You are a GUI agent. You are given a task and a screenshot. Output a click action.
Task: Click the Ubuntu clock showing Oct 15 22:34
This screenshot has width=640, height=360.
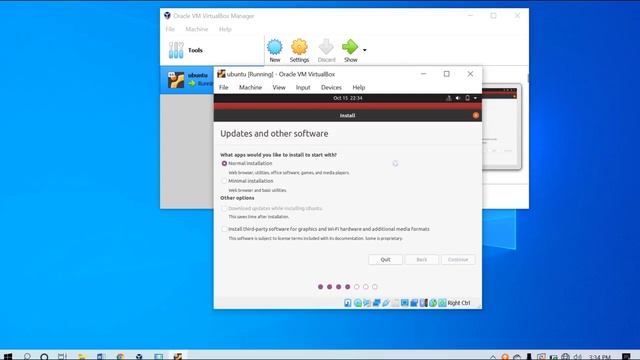pyautogui.click(x=347, y=98)
